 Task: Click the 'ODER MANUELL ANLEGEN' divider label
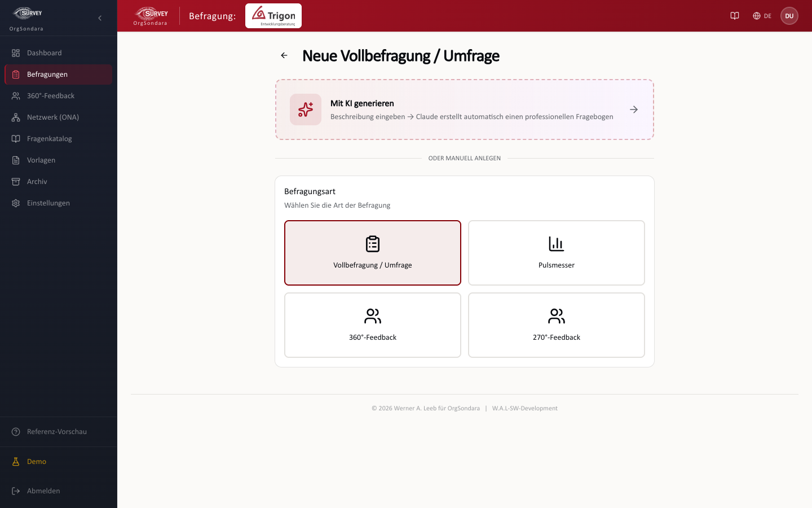coord(465,158)
